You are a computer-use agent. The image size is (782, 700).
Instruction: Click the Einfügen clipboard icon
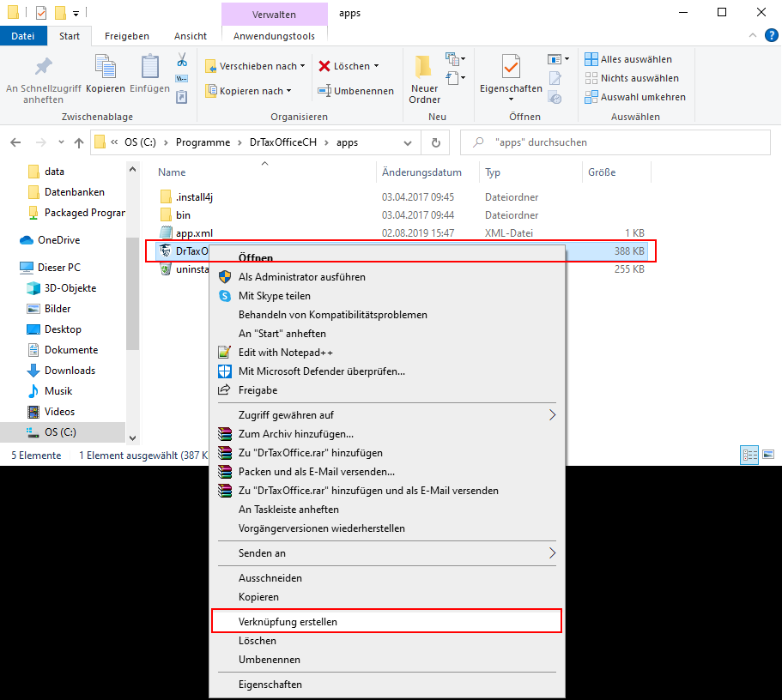149,67
